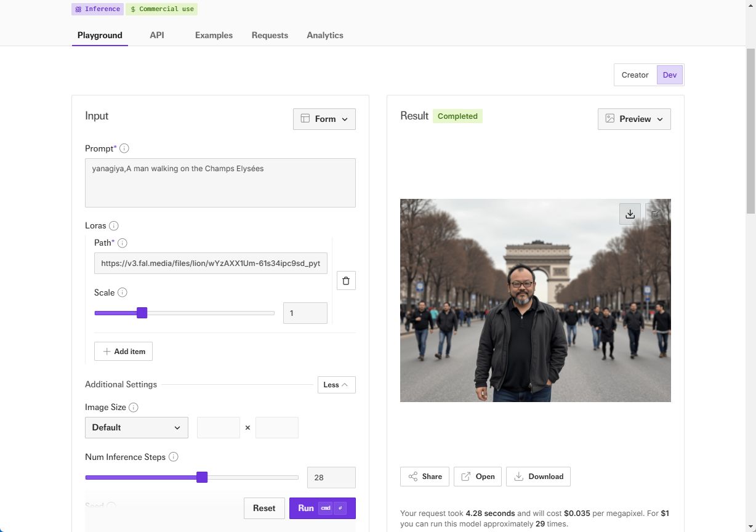Image resolution: width=756 pixels, height=532 pixels.
Task: Open the Analytics tab
Action: click(325, 35)
